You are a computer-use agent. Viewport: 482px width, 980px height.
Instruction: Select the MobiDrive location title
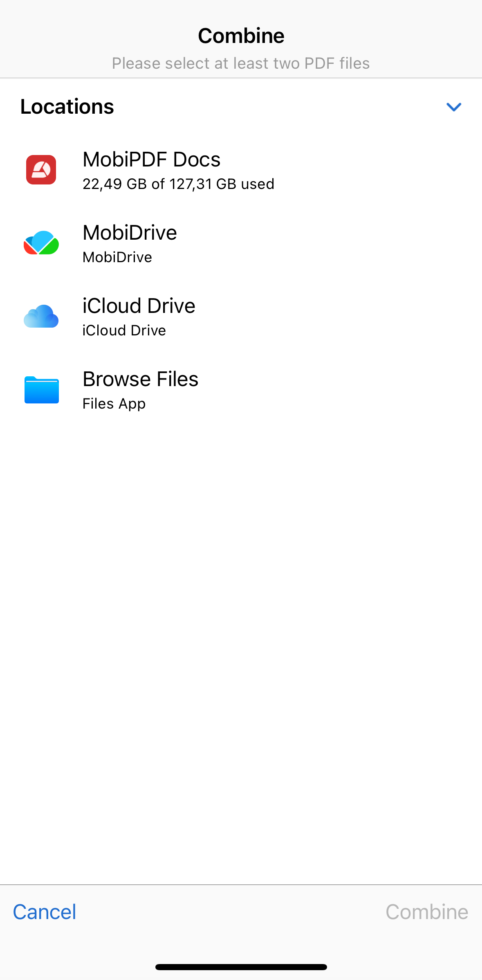[x=130, y=233]
